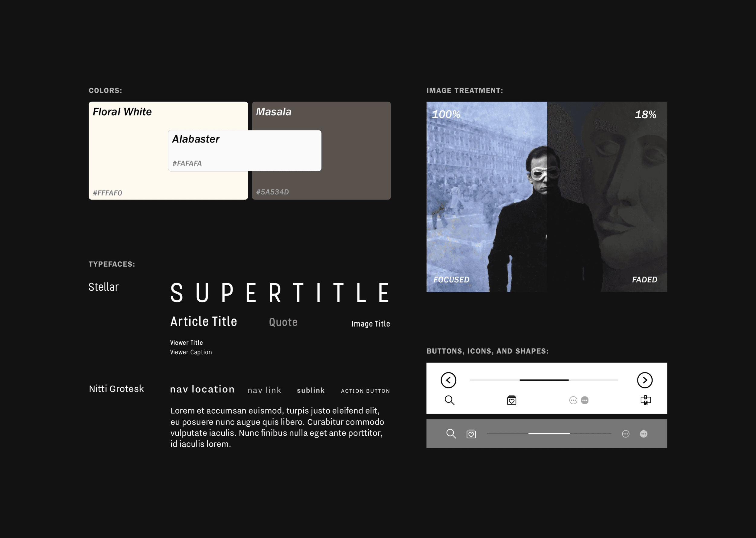Click the 'nav link' text sample
This screenshot has width=756, height=538.
click(x=264, y=390)
